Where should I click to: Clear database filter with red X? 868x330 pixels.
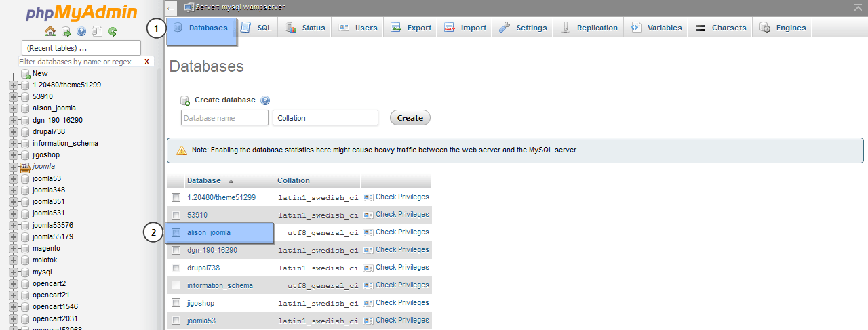click(146, 62)
